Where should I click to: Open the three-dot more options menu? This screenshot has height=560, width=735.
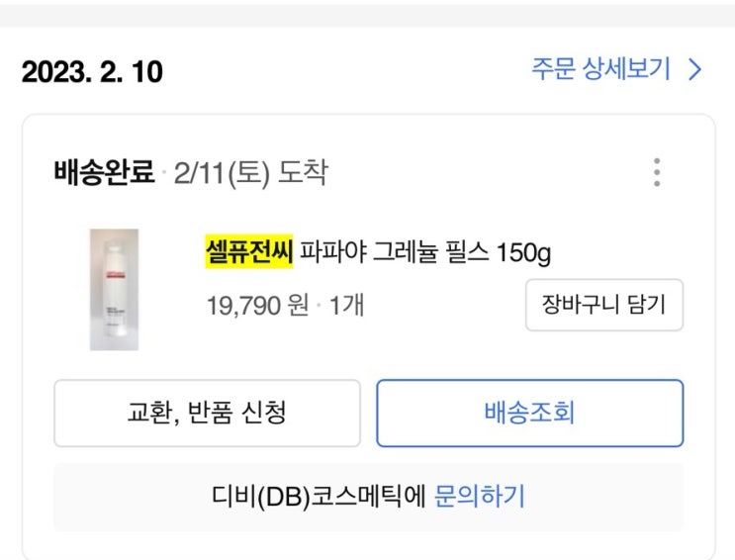coord(657,173)
